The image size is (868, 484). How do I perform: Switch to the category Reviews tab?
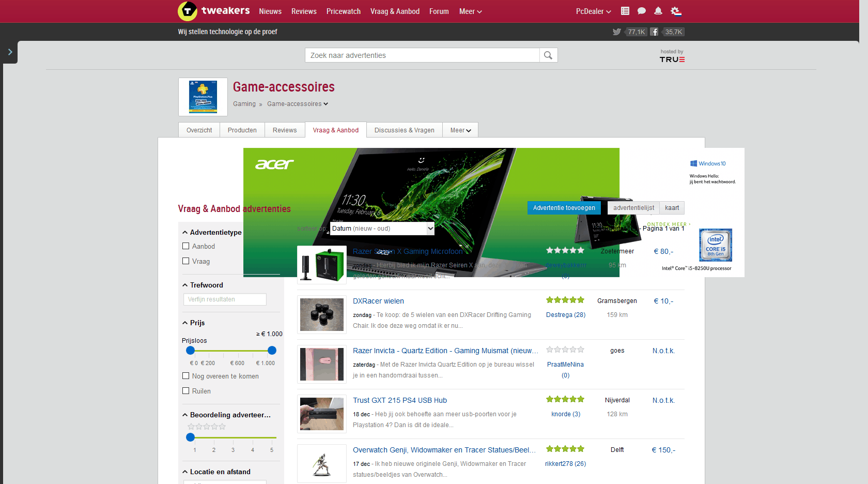pyautogui.click(x=285, y=130)
